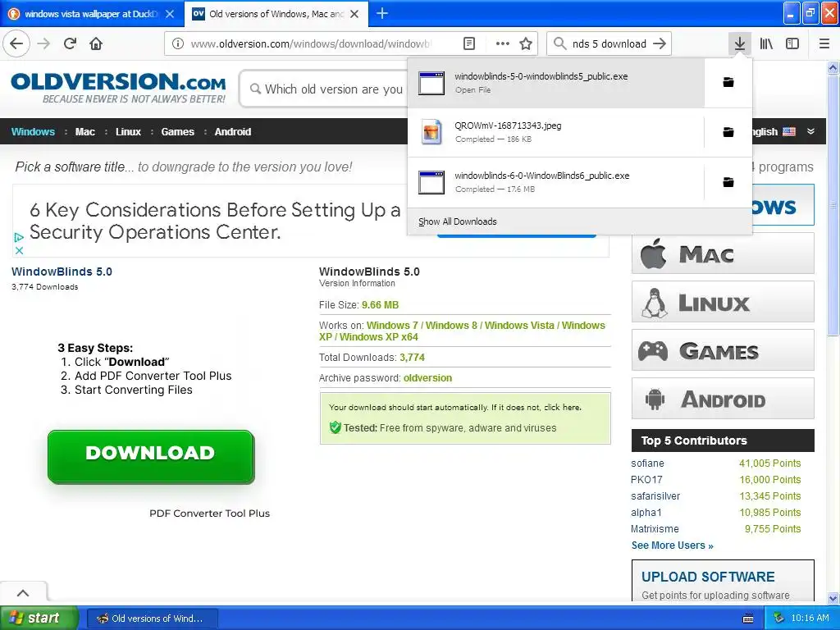
Task: Open the Mac navigation menu item
Action: coord(84,132)
